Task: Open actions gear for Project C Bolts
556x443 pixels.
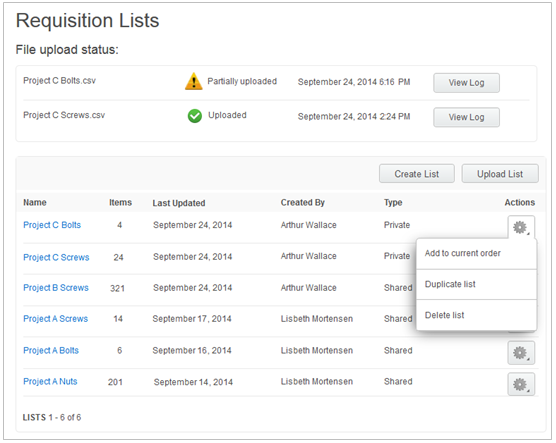Action: [521, 227]
